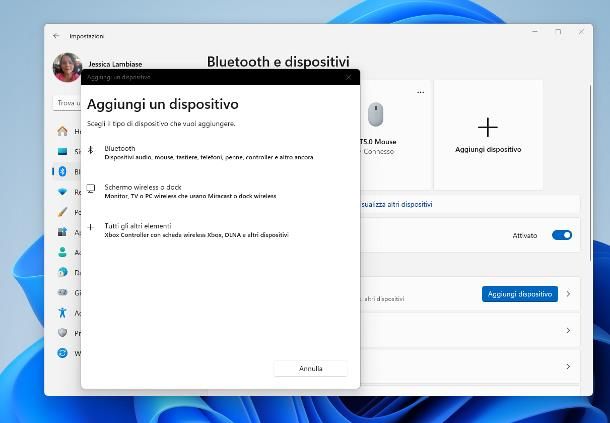Open the Data e lingua globe icon
610x423 pixels.
[62, 272]
